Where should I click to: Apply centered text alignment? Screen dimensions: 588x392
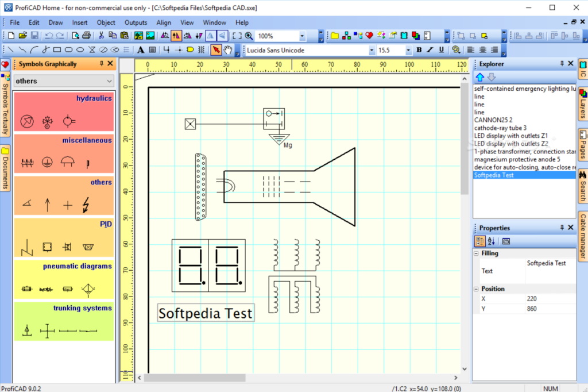483,50
